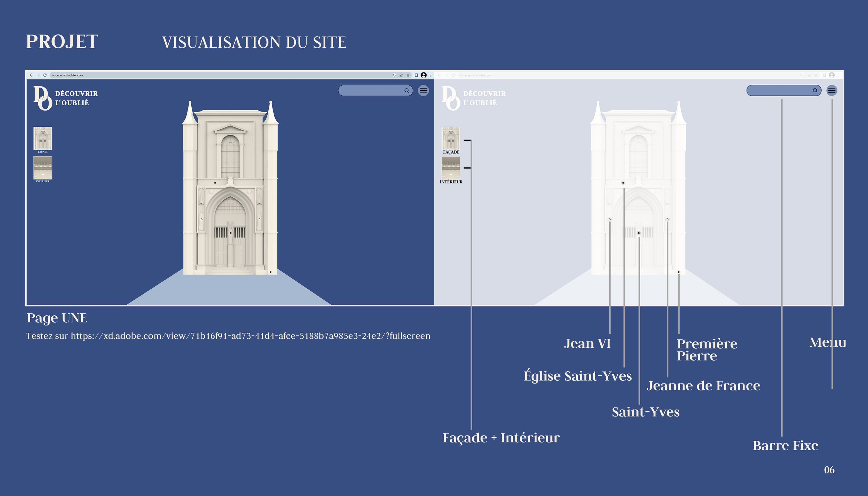868x496 pixels.
Task: Click the back arrow in dark-blue browser
Action: (31, 75)
